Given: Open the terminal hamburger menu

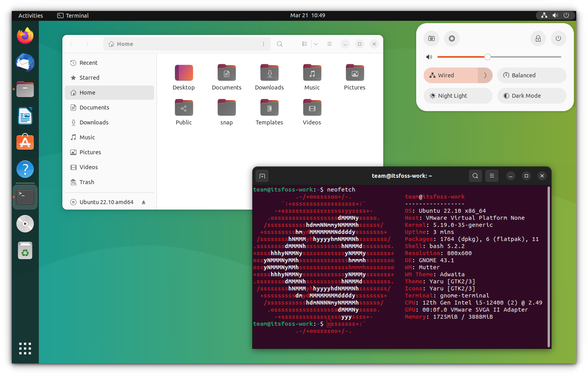Looking at the screenshot, I should click(492, 176).
